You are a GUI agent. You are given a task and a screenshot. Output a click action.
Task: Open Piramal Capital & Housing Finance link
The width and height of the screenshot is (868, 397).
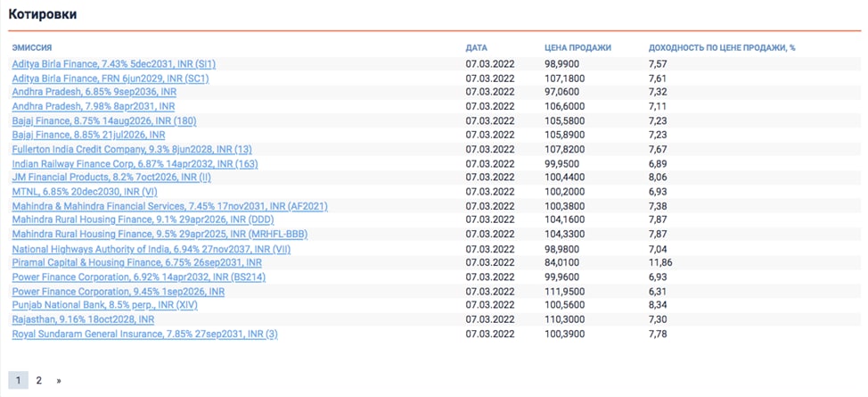click(136, 263)
